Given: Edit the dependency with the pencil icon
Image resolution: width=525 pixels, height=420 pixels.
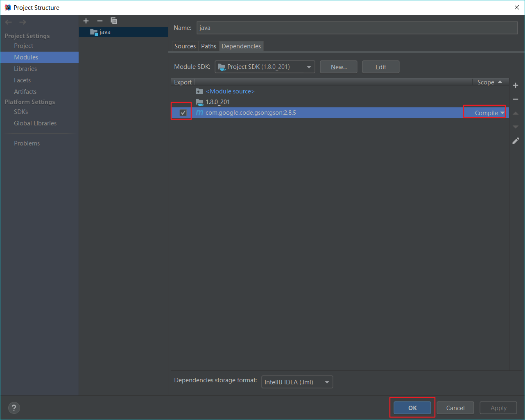Looking at the screenshot, I should [516, 141].
